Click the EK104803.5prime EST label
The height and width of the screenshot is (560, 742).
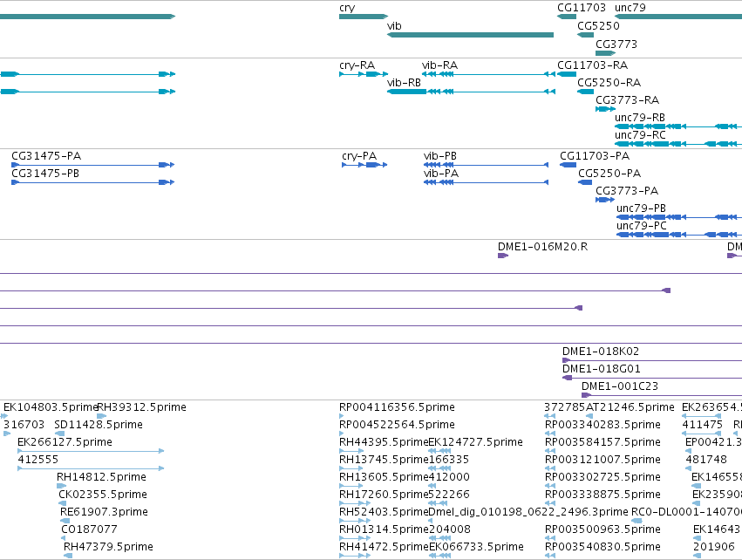coord(51,407)
